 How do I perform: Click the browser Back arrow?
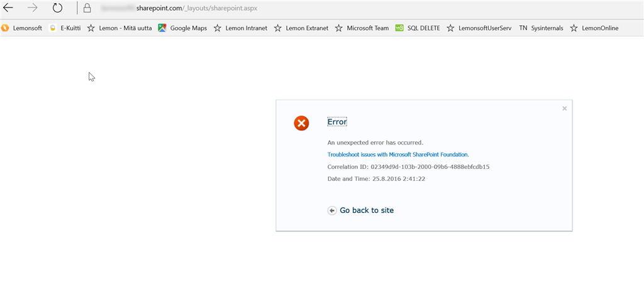pos(8,8)
